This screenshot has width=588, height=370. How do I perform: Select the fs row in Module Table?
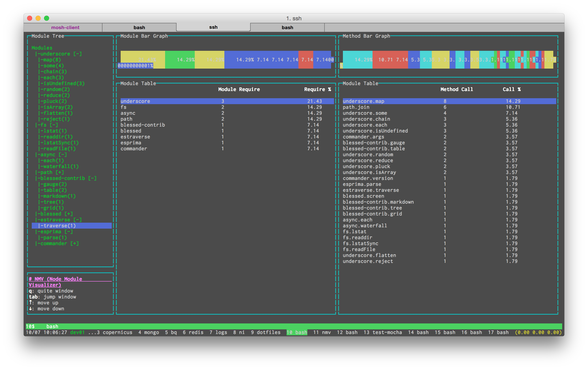[x=124, y=107]
